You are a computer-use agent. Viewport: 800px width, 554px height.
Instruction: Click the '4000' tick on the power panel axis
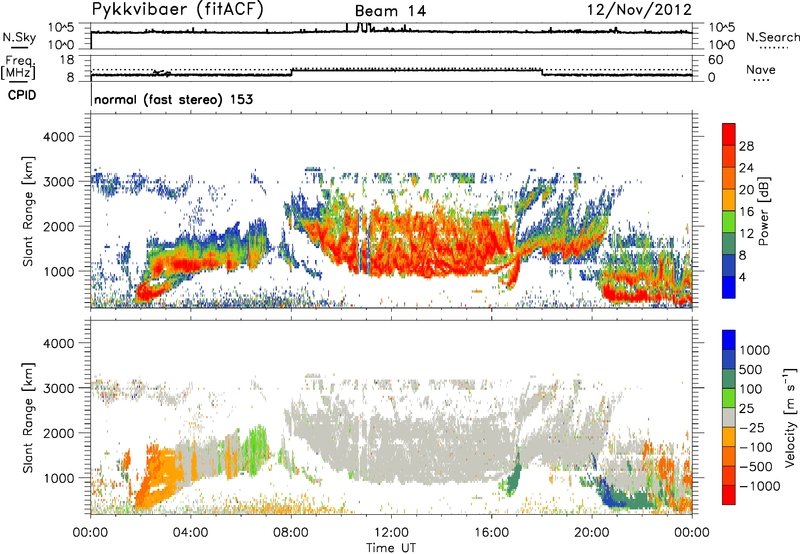point(58,137)
